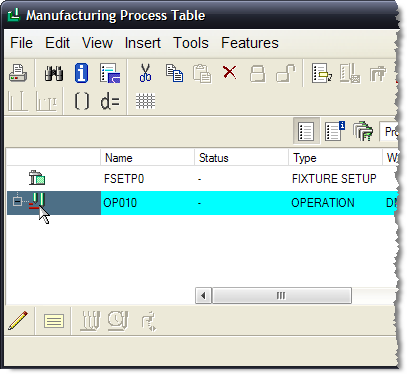Click the horizontal scrollbar left arrow
Viewport: 407px width, 374px height.
pos(203,296)
